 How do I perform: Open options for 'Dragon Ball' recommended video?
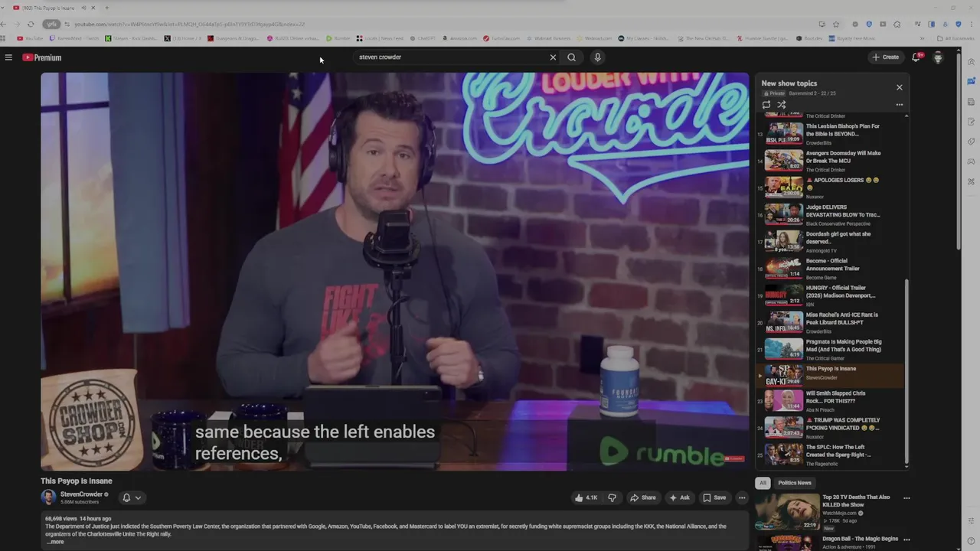coord(906,540)
